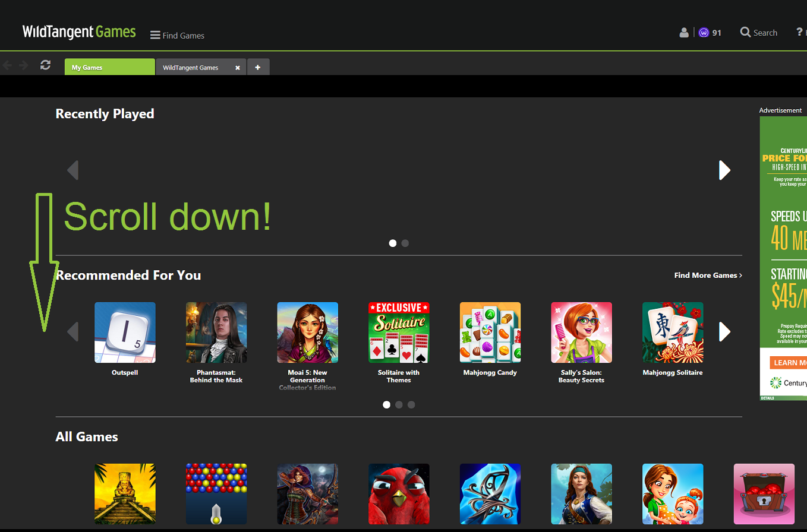
Task: Click the WildTangent Games logo
Action: [x=79, y=31]
